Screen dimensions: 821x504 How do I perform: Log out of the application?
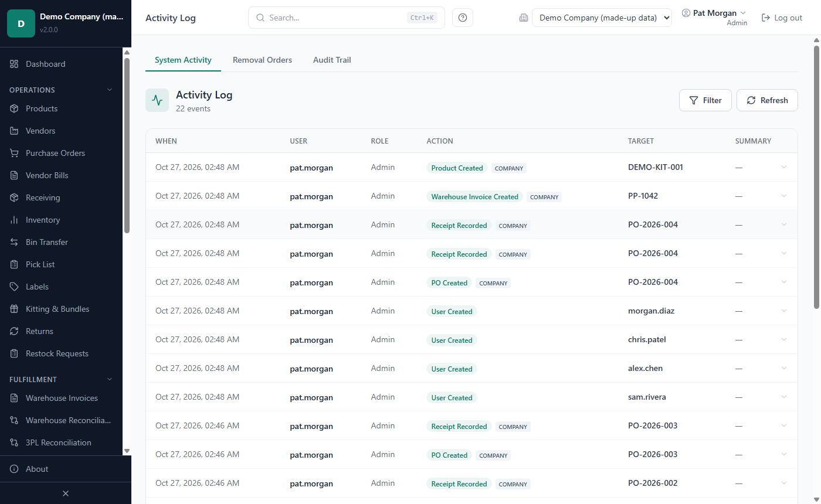tap(782, 18)
